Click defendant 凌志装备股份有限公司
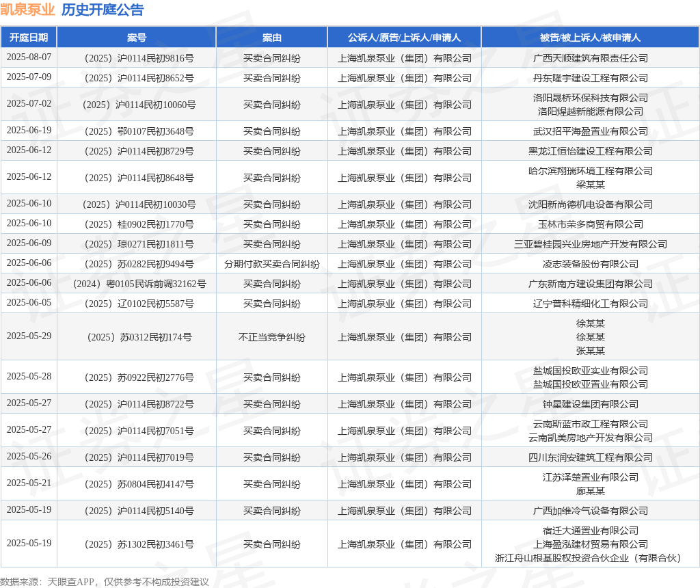Screen dimensions: 700x588 590,264
